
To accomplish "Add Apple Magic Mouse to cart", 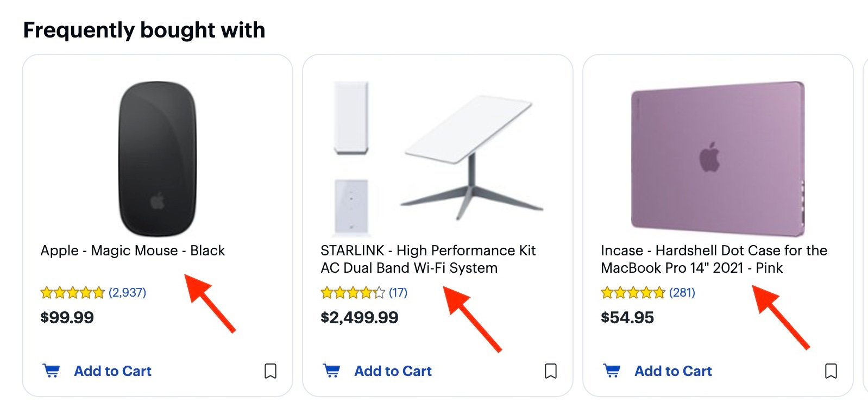I will (x=112, y=371).
